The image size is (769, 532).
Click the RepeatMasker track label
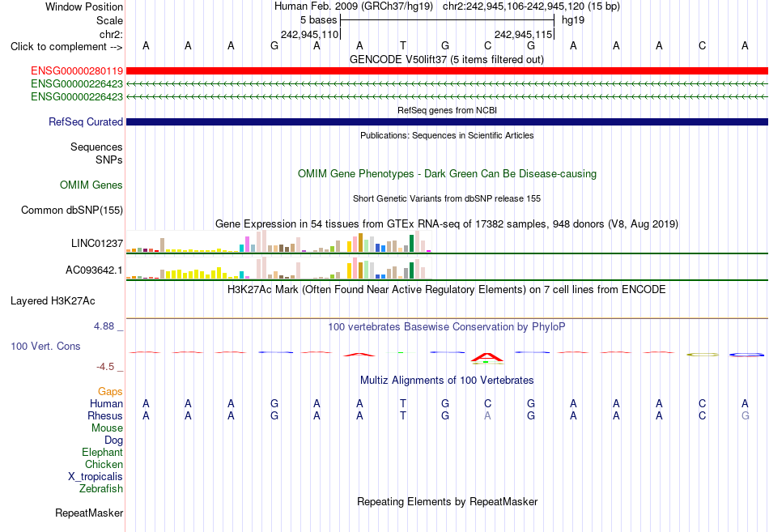point(89,513)
